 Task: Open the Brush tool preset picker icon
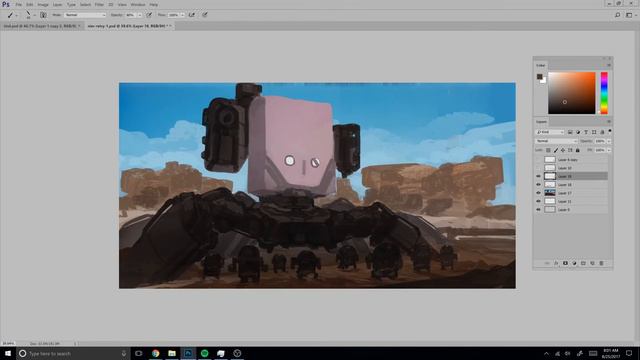pos(10,15)
